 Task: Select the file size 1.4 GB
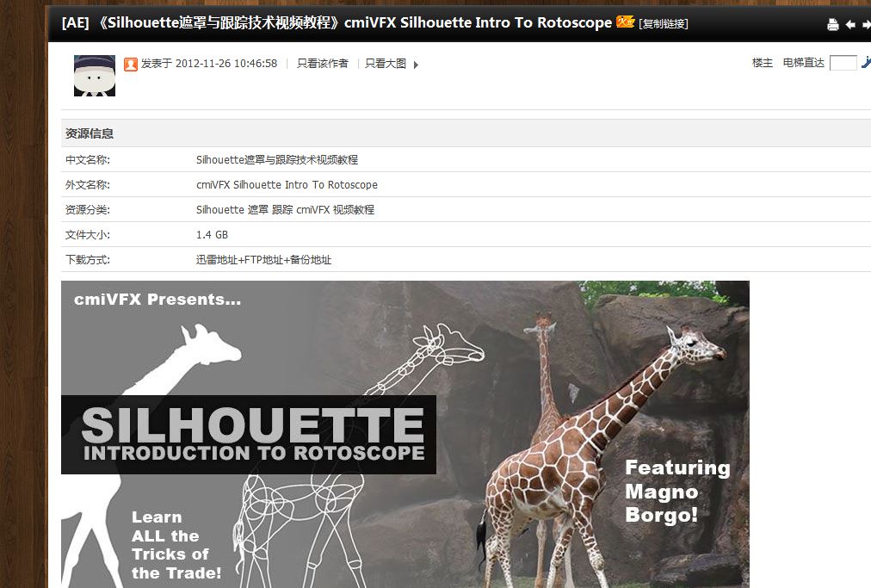click(213, 235)
